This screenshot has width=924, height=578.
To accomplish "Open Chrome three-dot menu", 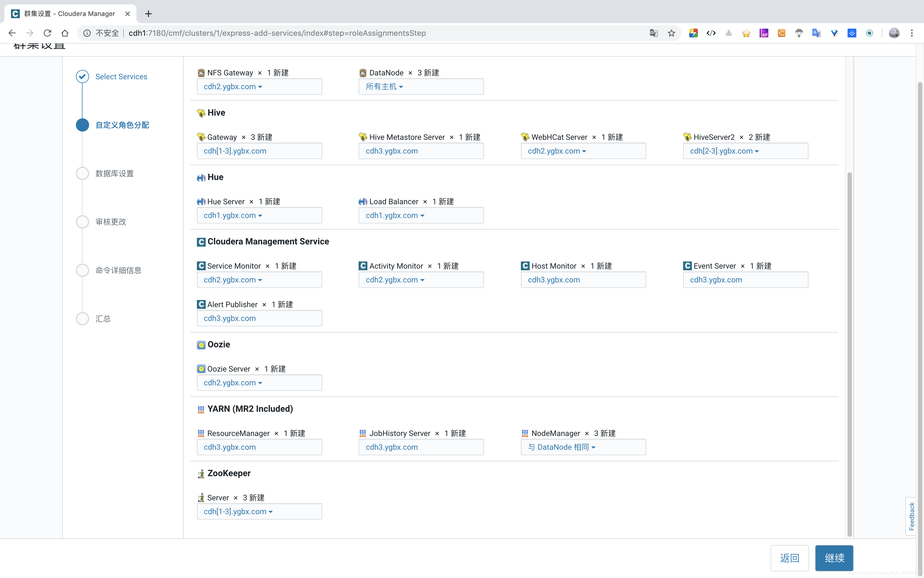I will click(912, 33).
